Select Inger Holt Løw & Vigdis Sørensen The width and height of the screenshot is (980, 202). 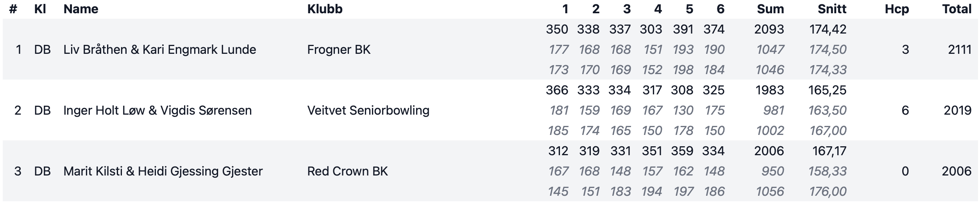(x=157, y=110)
